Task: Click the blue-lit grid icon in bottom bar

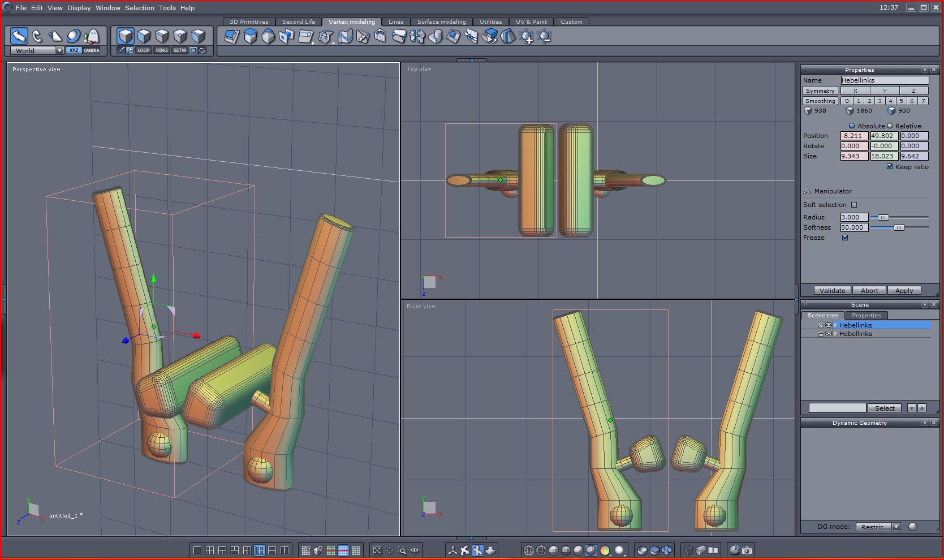Action: click(x=343, y=550)
